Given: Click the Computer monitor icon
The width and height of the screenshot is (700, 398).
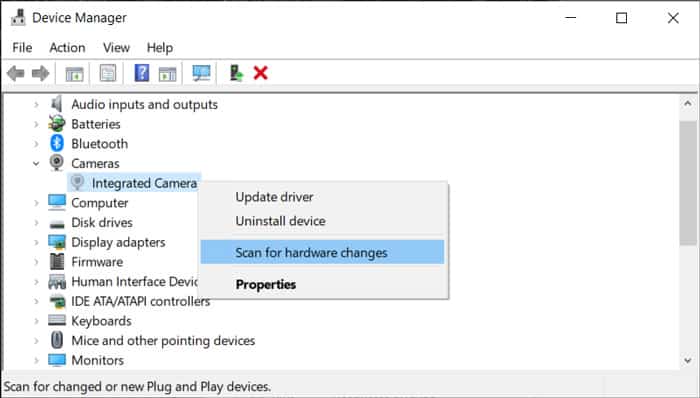Looking at the screenshot, I should click(57, 202).
